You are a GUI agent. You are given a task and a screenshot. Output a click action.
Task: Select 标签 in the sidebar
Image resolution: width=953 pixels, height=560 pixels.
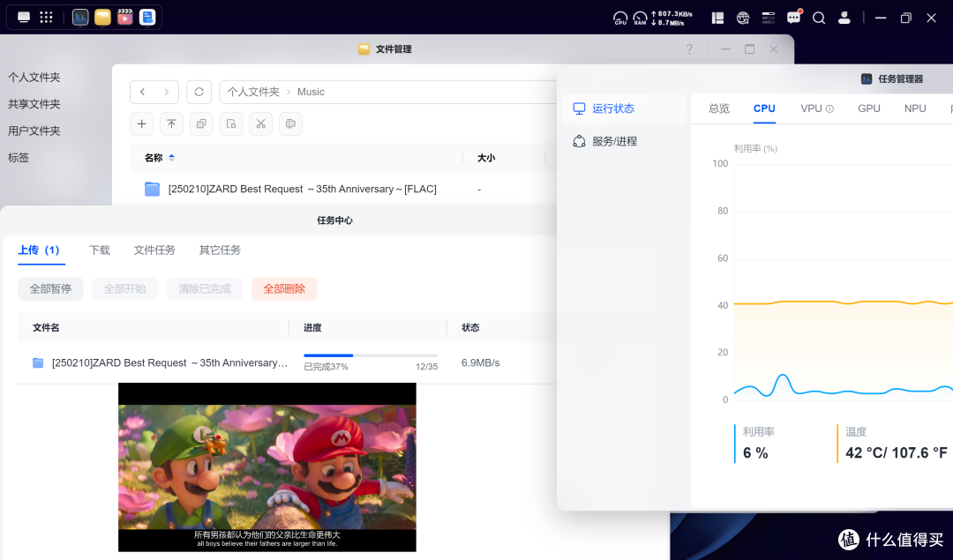coord(19,157)
